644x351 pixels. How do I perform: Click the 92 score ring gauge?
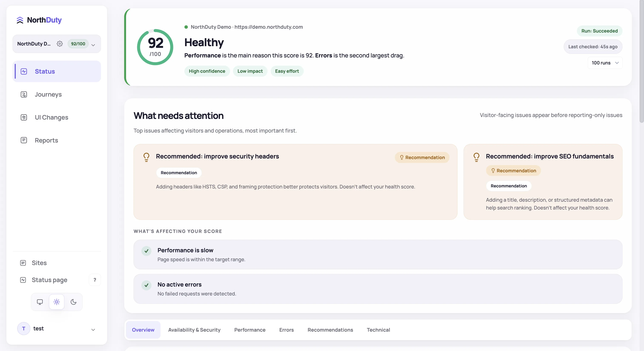pos(155,47)
